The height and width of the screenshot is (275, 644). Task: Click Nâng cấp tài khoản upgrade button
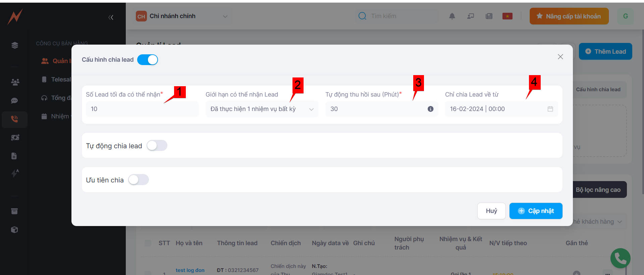[x=569, y=16]
